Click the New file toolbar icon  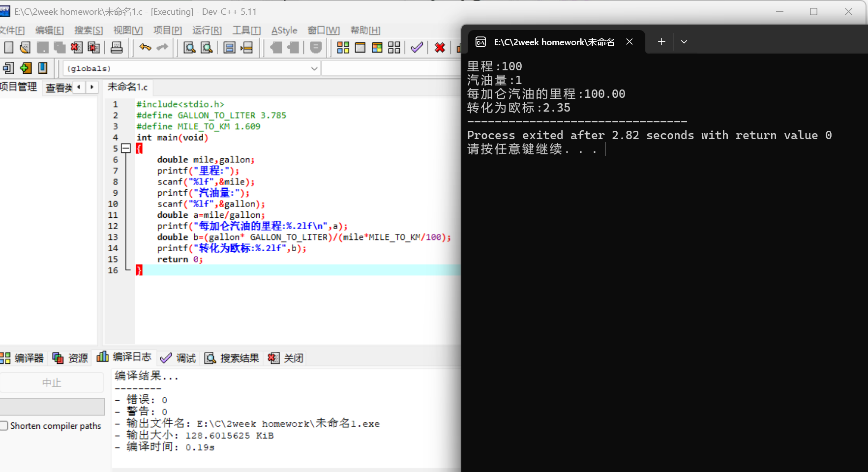click(x=8, y=47)
